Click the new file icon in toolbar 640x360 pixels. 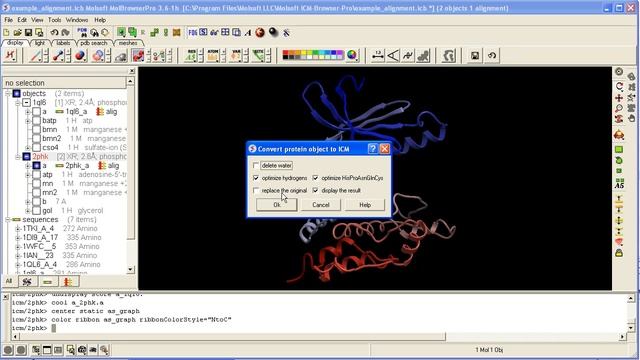(7, 32)
